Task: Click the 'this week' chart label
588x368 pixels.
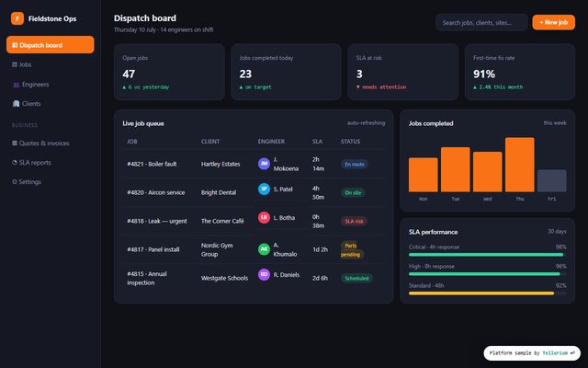Action: [x=555, y=122]
